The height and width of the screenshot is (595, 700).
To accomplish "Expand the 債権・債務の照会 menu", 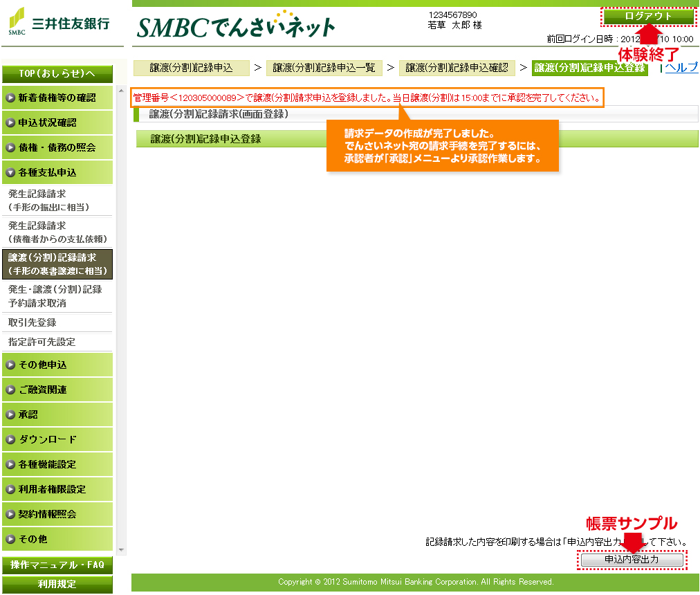I will (x=57, y=147).
